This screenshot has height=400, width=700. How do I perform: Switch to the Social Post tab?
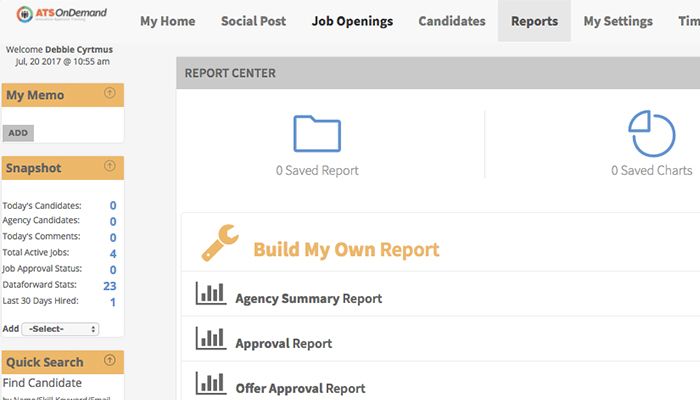pyautogui.click(x=253, y=21)
